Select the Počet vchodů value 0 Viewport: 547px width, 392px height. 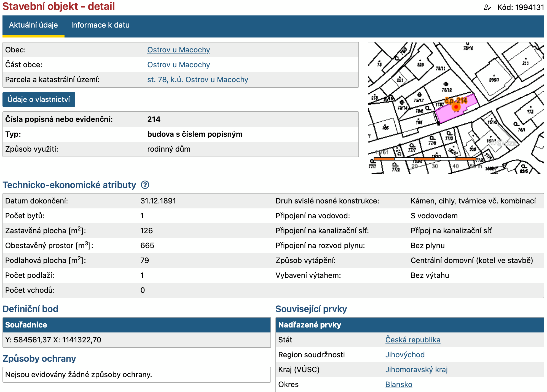143,290
